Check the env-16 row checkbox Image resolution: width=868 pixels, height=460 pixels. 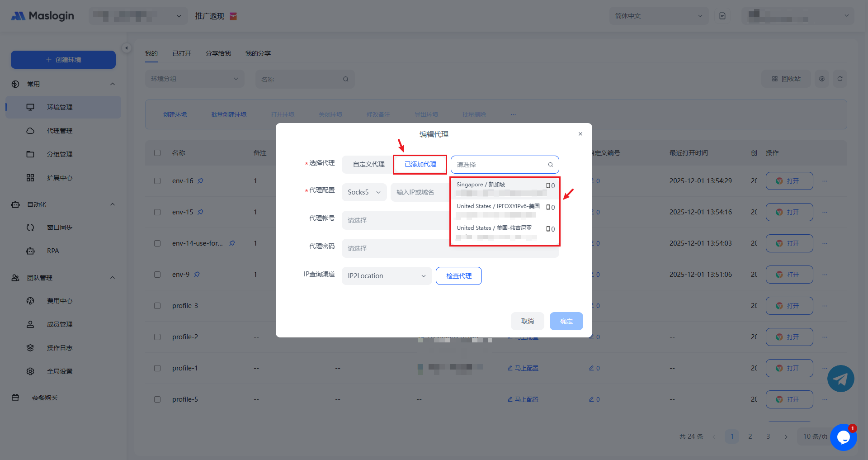pyautogui.click(x=157, y=181)
